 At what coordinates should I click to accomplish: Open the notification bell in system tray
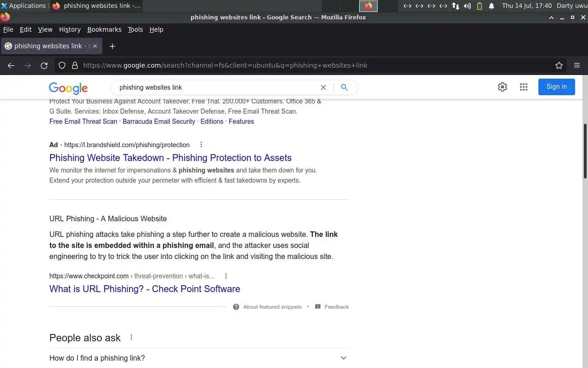click(492, 6)
